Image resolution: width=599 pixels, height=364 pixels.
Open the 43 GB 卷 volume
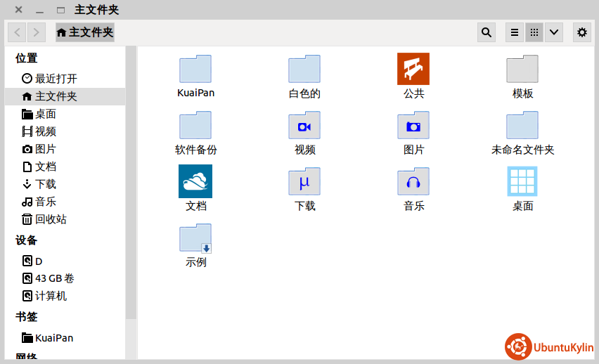pyautogui.click(x=54, y=278)
